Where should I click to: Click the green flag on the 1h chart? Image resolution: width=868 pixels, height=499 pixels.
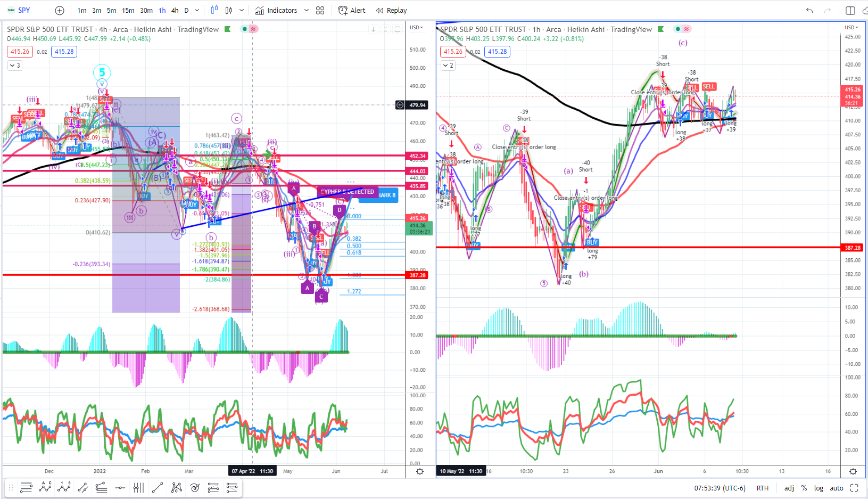[661, 29]
